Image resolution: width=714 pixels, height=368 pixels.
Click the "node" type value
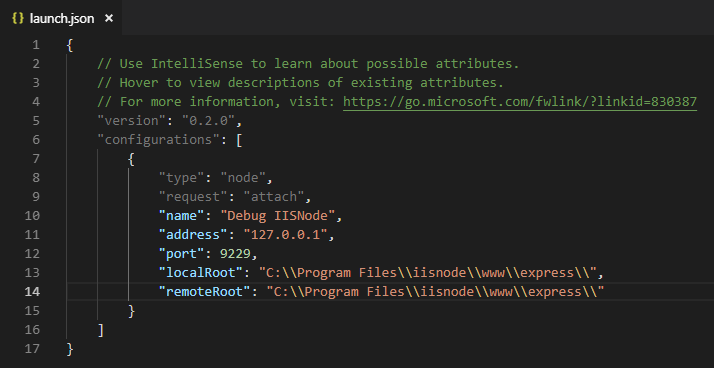coord(243,178)
